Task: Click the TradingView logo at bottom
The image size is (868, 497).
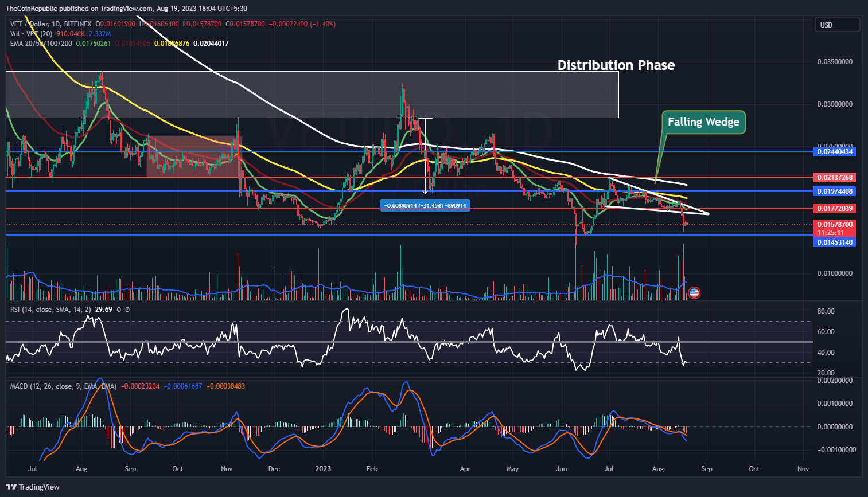Action: point(33,487)
